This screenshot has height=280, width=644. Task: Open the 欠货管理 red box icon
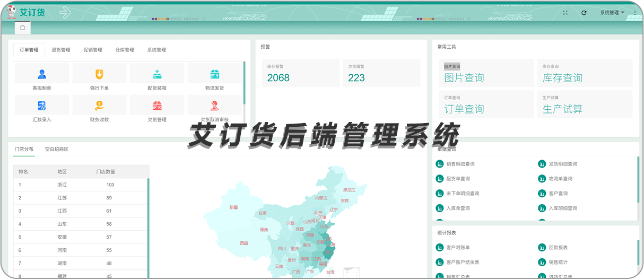point(157,106)
